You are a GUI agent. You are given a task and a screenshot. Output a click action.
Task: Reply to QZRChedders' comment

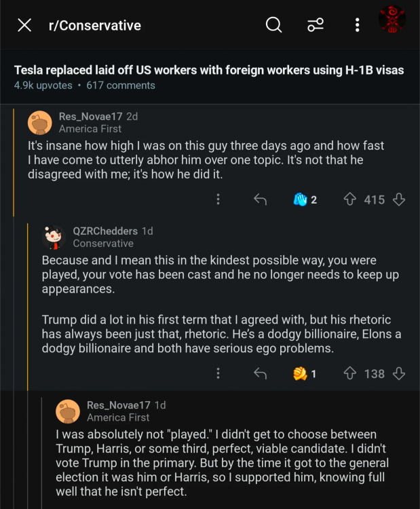259,373
